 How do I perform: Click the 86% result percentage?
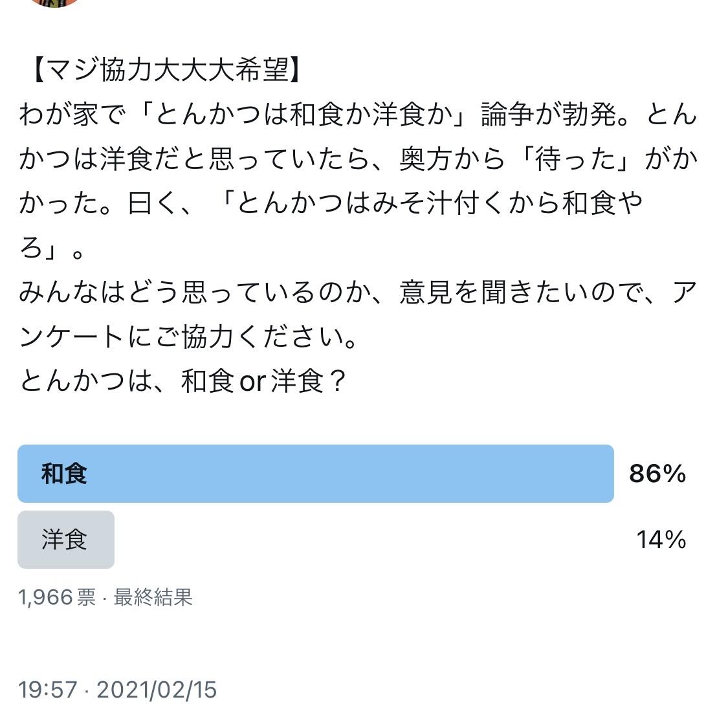pyautogui.click(x=657, y=474)
